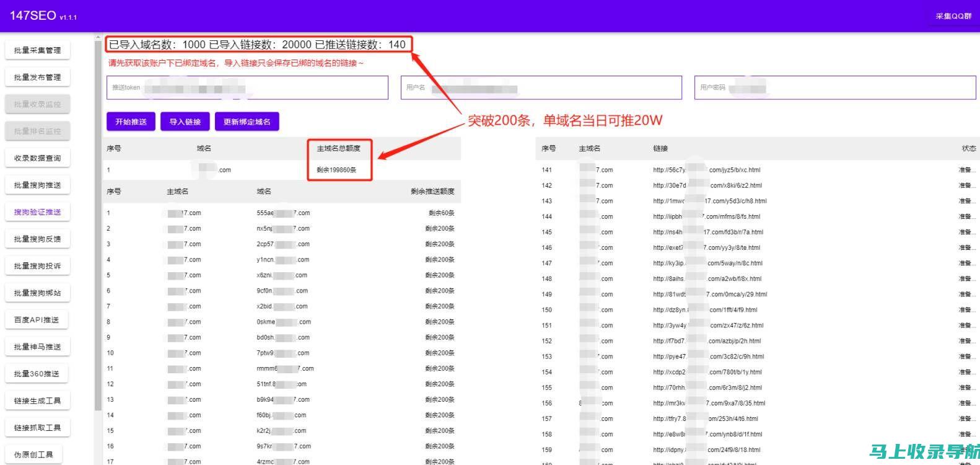
Task: Open 批量360推送
Action: pos(37,374)
